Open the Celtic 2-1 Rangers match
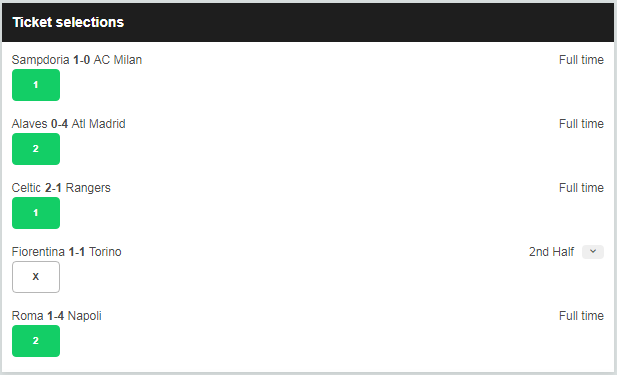617x375 pixels. pos(61,188)
